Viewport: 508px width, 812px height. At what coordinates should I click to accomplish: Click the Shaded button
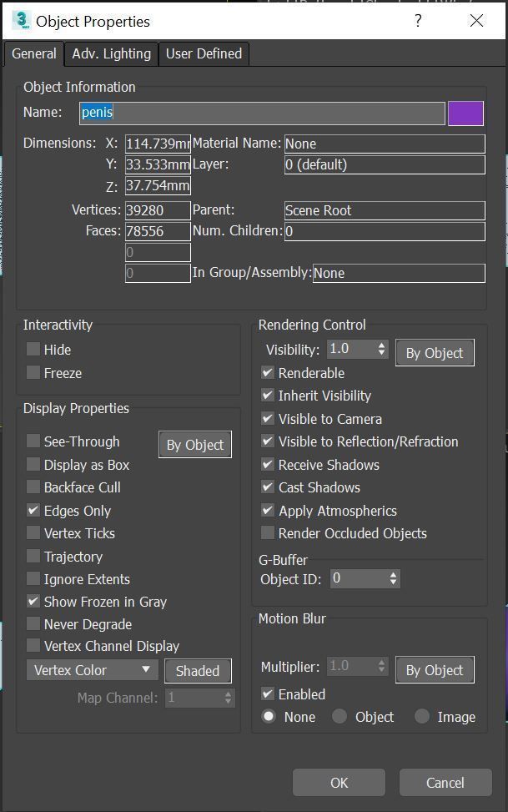(198, 671)
